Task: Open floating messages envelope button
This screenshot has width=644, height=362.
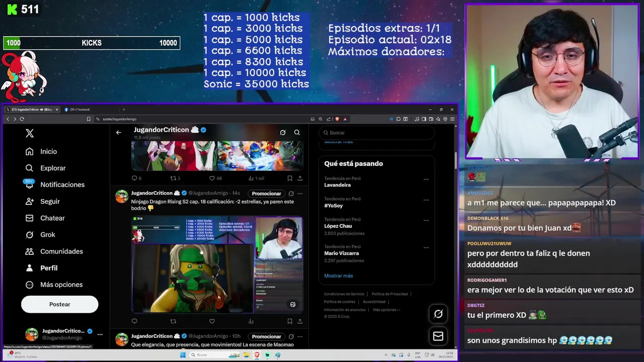Action: pyautogui.click(x=438, y=336)
